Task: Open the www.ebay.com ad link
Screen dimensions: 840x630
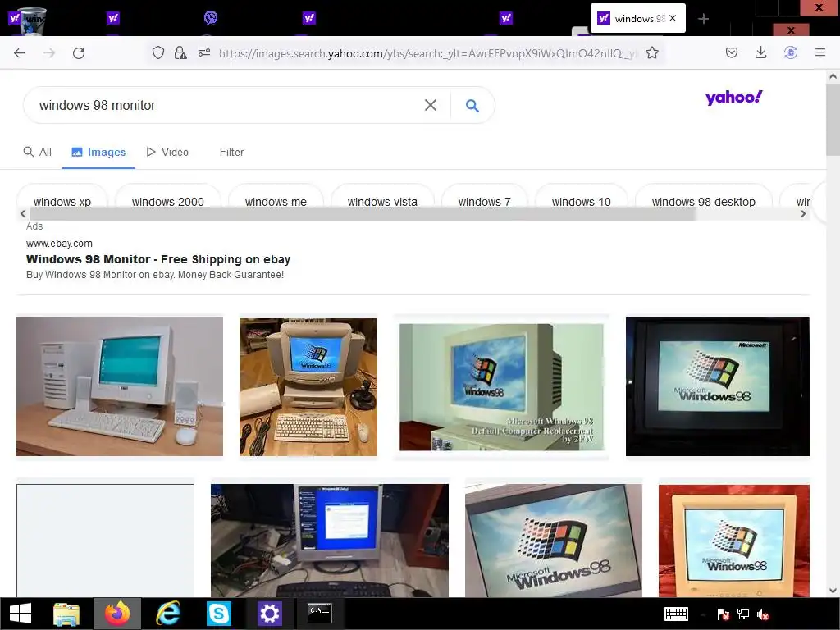Action: [x=59, y=243]
